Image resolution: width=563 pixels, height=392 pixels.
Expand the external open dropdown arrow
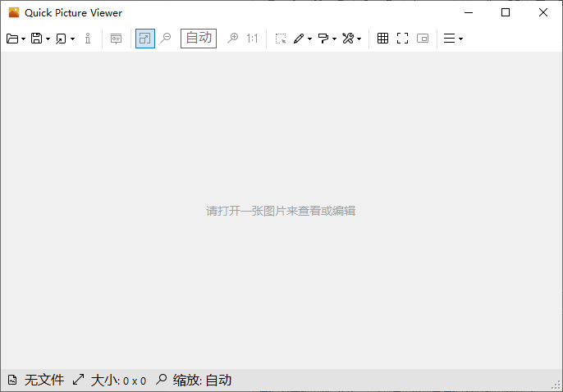72,39
